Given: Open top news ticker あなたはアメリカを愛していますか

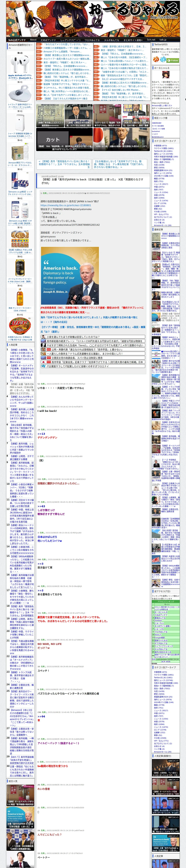Looking at the screenshot, I should 67,44.
